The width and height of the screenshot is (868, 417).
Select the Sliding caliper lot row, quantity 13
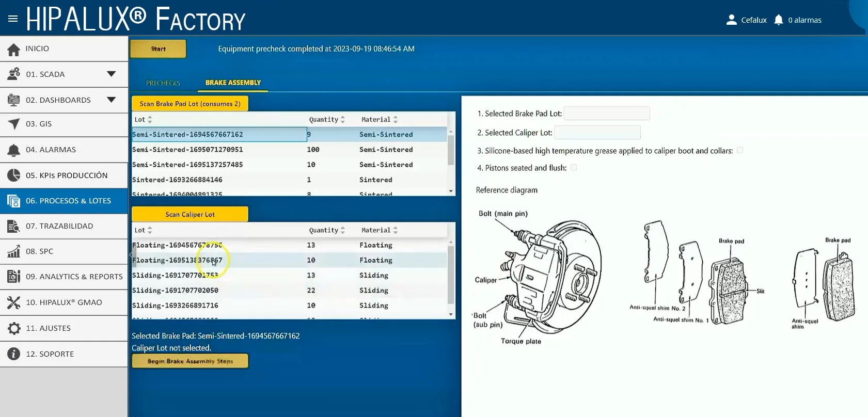click(289, 275)
